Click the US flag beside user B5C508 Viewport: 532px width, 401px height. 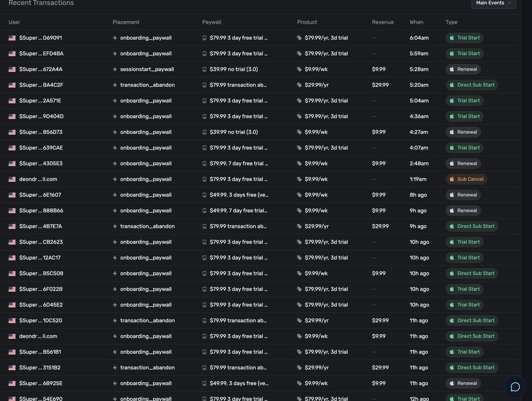pyautogui.click(x=12, y=273)
